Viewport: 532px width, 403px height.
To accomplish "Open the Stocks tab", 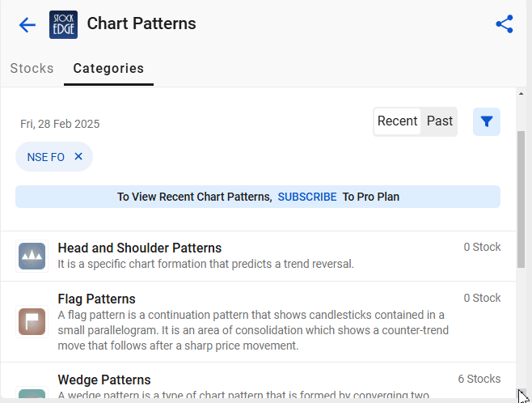I will point(32,68).
